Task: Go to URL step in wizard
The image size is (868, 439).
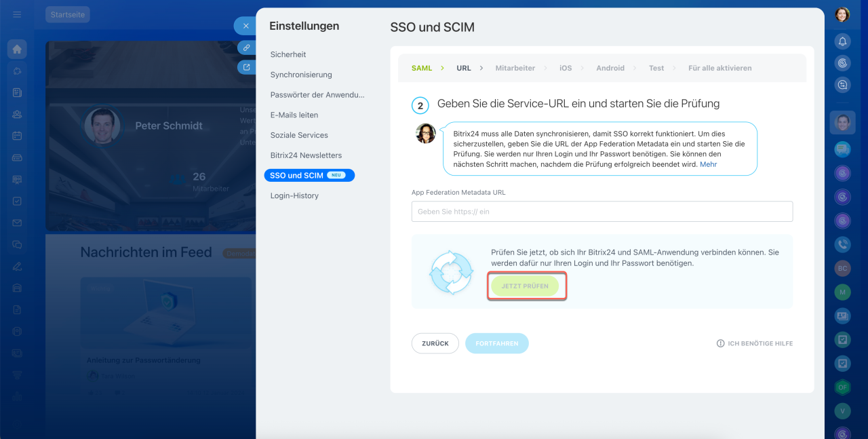Action: 464,68
